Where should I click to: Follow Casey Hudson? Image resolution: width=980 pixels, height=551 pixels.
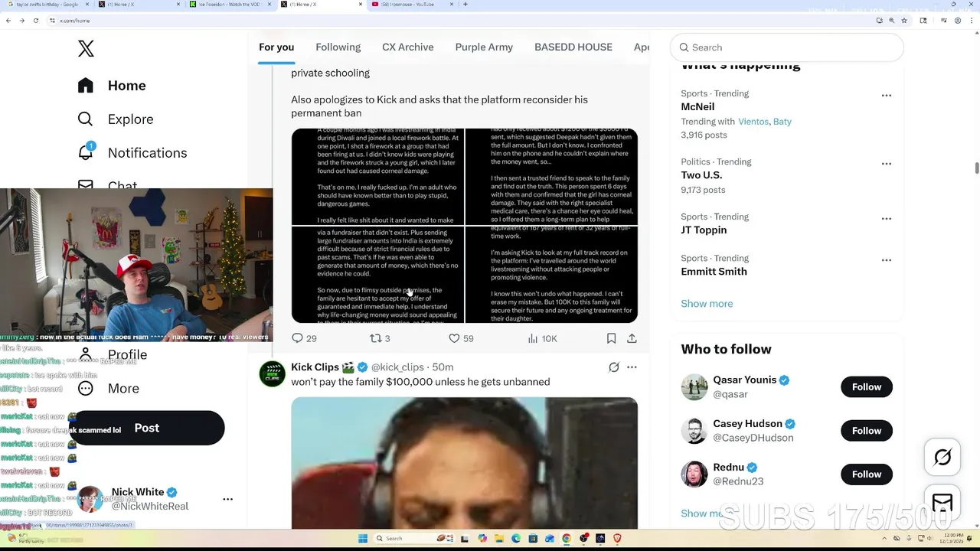pos(867,431)
